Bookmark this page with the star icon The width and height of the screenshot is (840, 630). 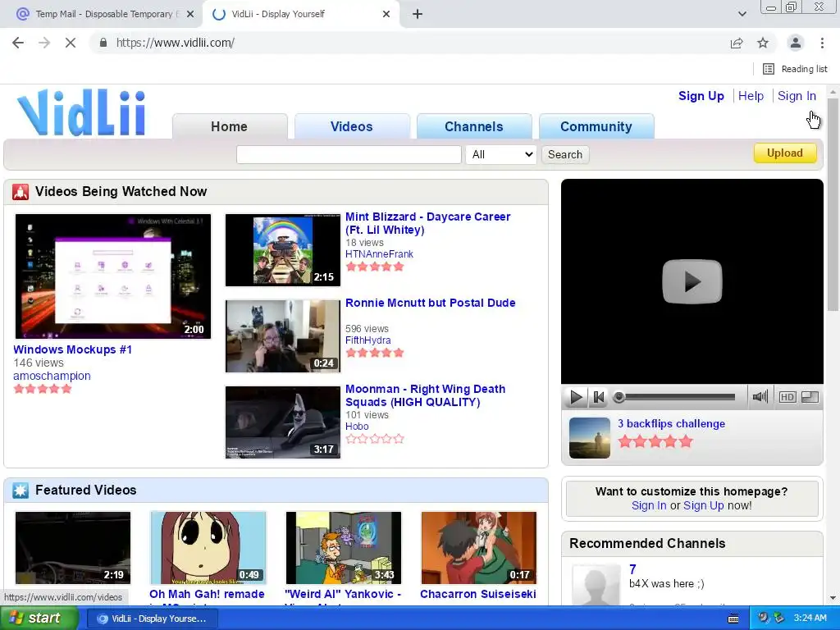coord(763,43)
